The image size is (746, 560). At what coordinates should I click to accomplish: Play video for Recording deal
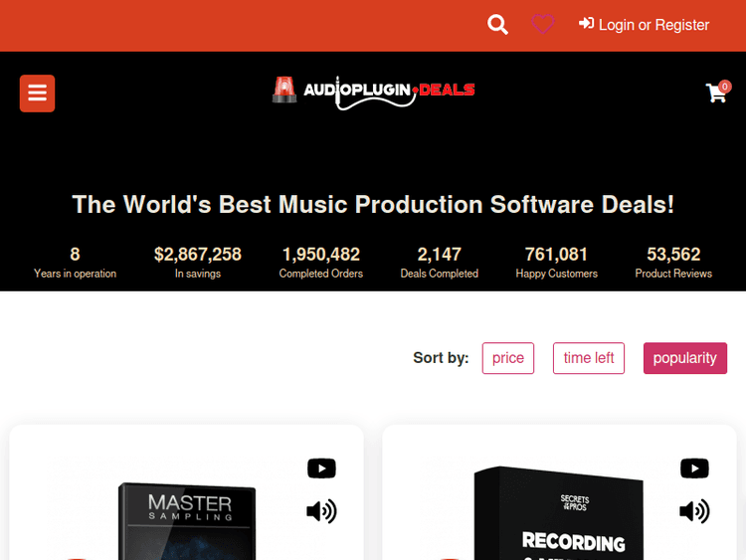tap(694, 468)
